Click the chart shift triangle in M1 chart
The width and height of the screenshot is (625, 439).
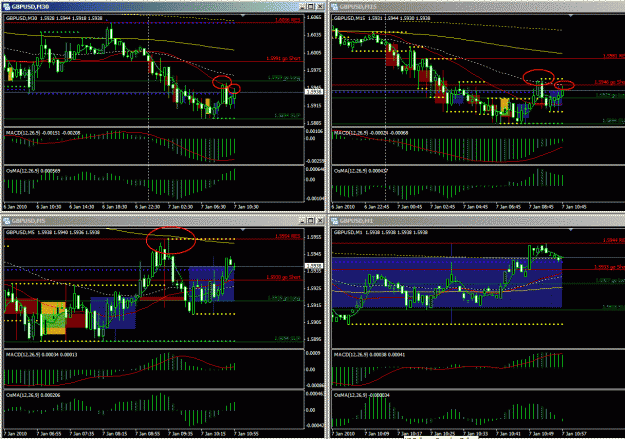click(571, 230)
